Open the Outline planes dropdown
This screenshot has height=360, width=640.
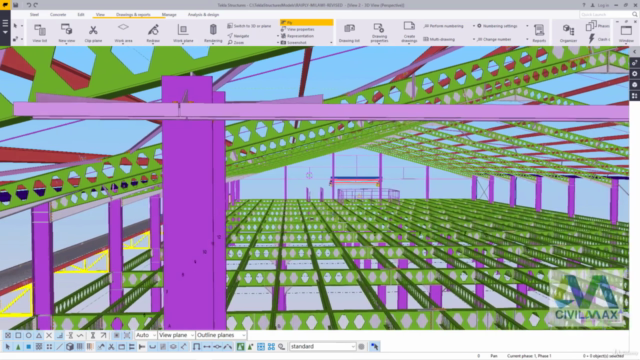point(220,335)
